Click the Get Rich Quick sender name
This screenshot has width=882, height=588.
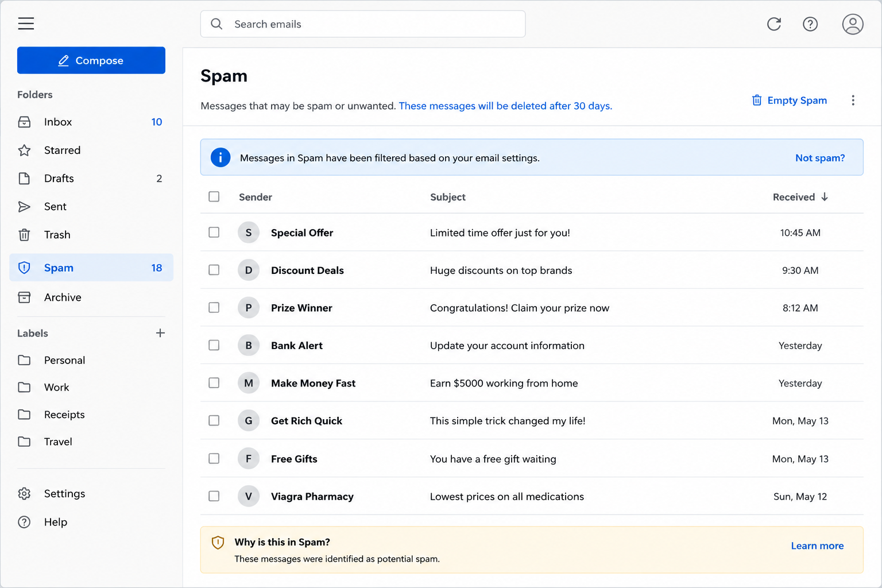click(307, 421)
